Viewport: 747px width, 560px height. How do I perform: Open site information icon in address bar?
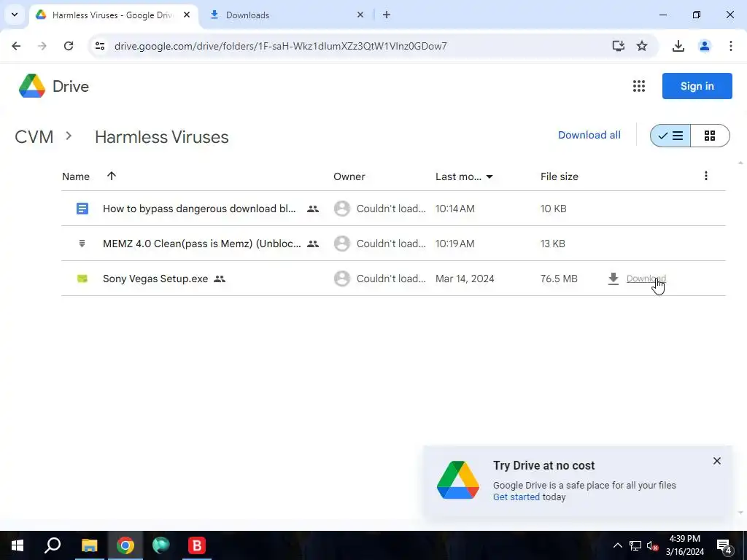pos(100,46)
